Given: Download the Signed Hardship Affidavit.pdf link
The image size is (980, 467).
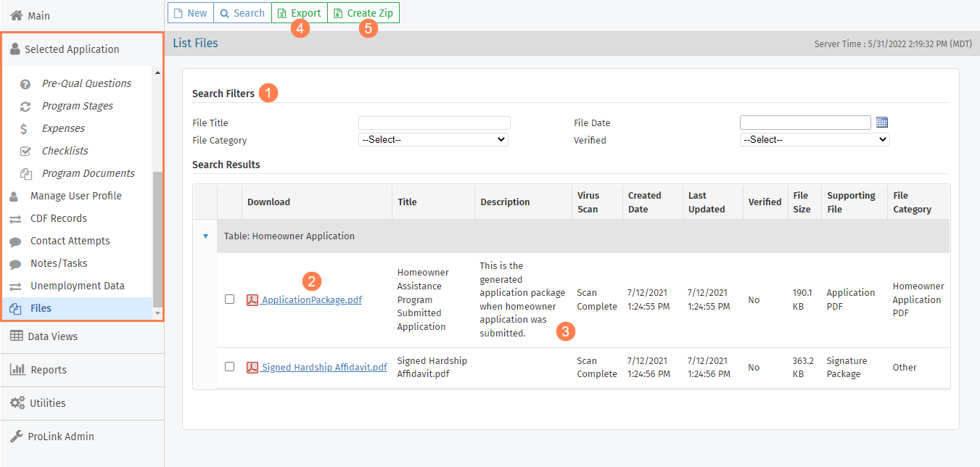Looking at the screenshot, I should 324,368.
